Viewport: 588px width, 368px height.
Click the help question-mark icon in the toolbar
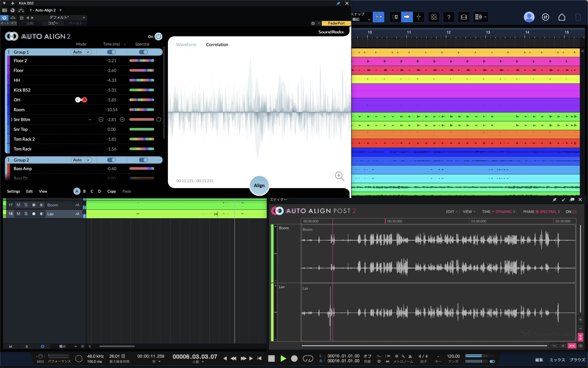click(x=449, y=17)
